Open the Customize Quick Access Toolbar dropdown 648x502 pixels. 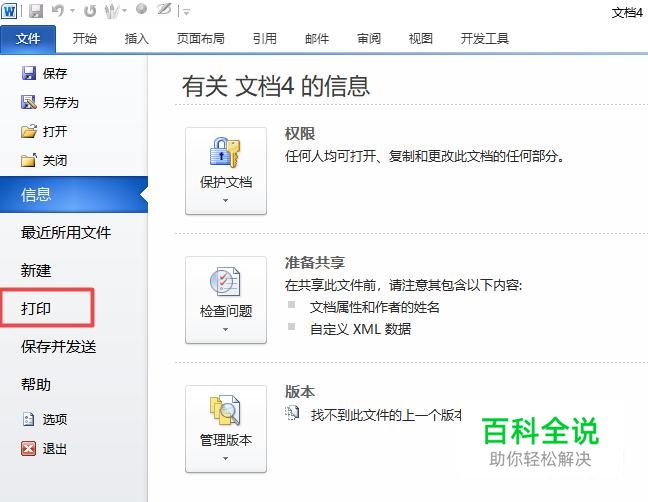pyautogui.click(x=186, y=12)
